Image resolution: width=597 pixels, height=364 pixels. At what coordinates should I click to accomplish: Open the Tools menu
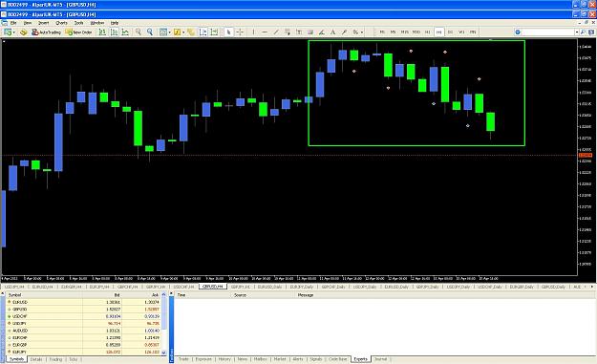coord(79,23)
